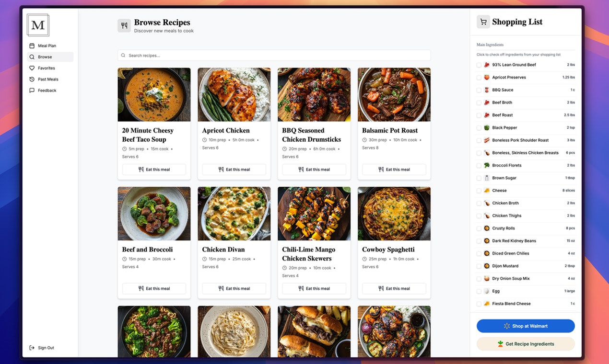Open the Apricot Chicken photo

coord(234,94)
